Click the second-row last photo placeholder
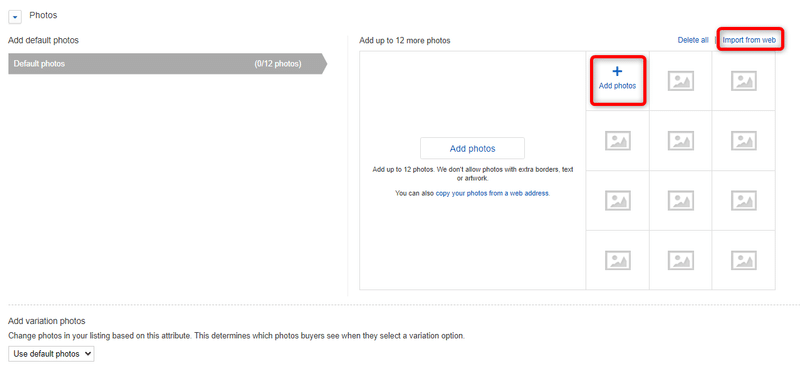Viewport: 800px width, 366px height. point(744,140)
